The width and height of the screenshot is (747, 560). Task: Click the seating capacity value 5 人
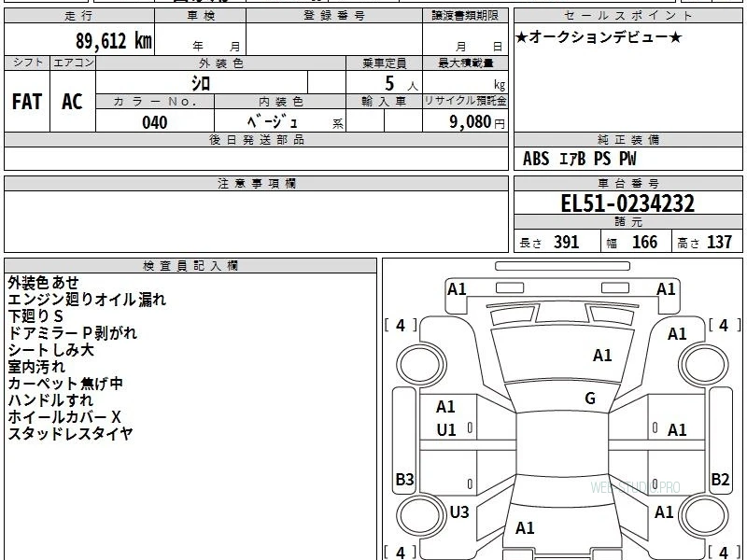pyautogui.click(x=402, y=84)
